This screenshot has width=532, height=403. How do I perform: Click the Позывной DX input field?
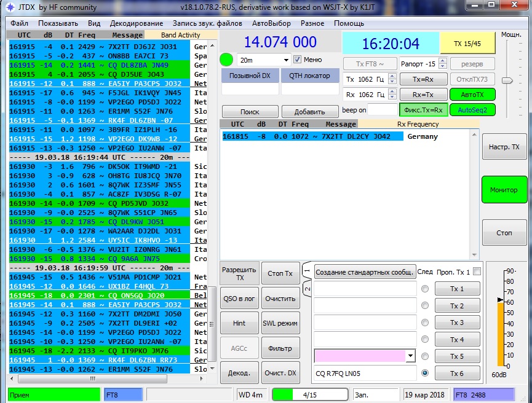click(250, 89)
